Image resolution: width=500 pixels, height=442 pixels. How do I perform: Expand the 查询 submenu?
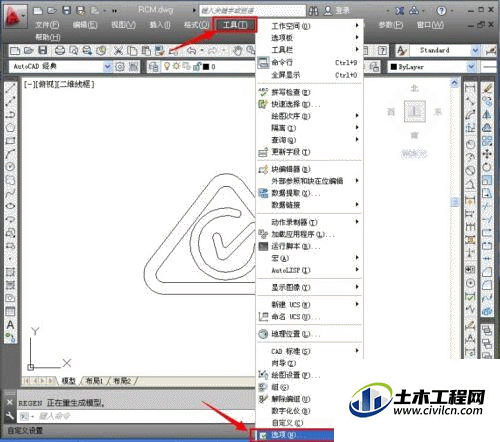[309, 140]
